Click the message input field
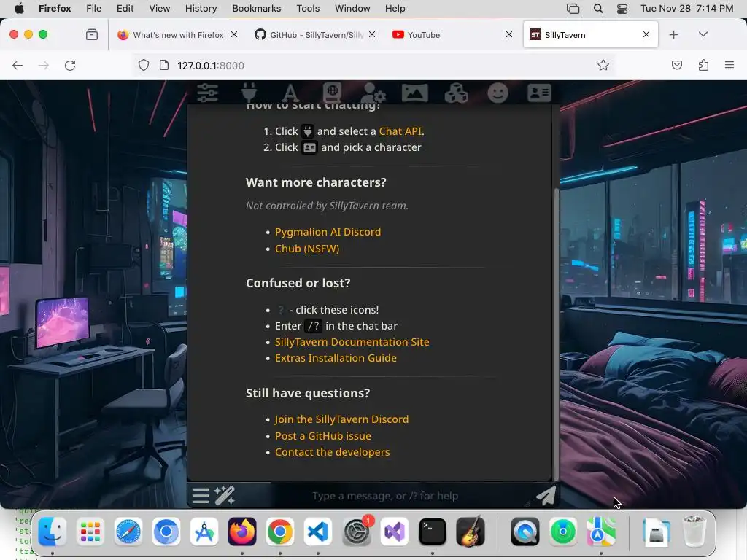Image resolution: width=747 pixels, height=560 pixels. (385, 496)
